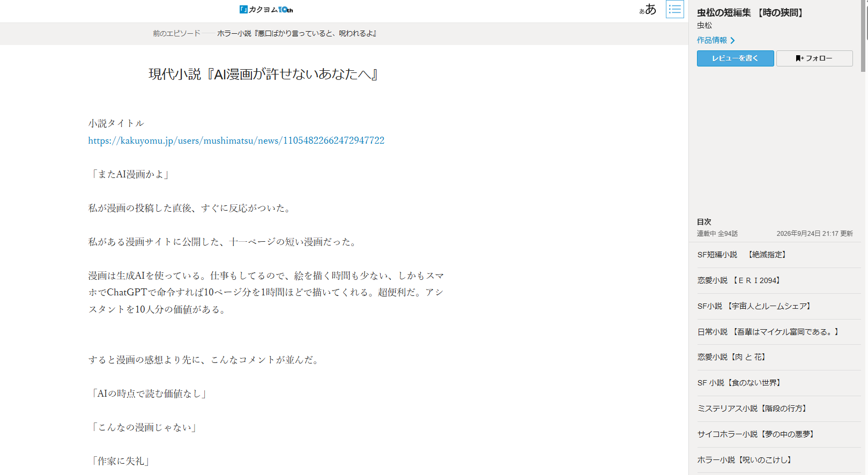Open 作品情報 chevron link

[716, 40]
